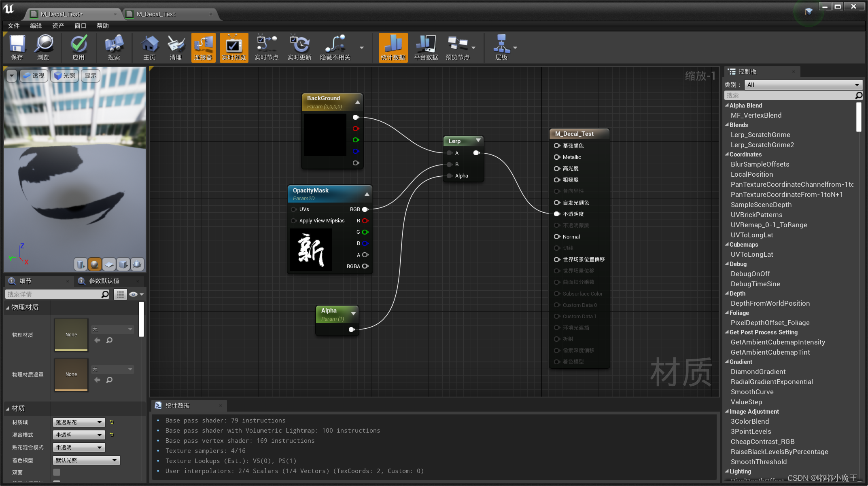
Task: Click the eye visibility filter icon
Action: pos(133,294)
